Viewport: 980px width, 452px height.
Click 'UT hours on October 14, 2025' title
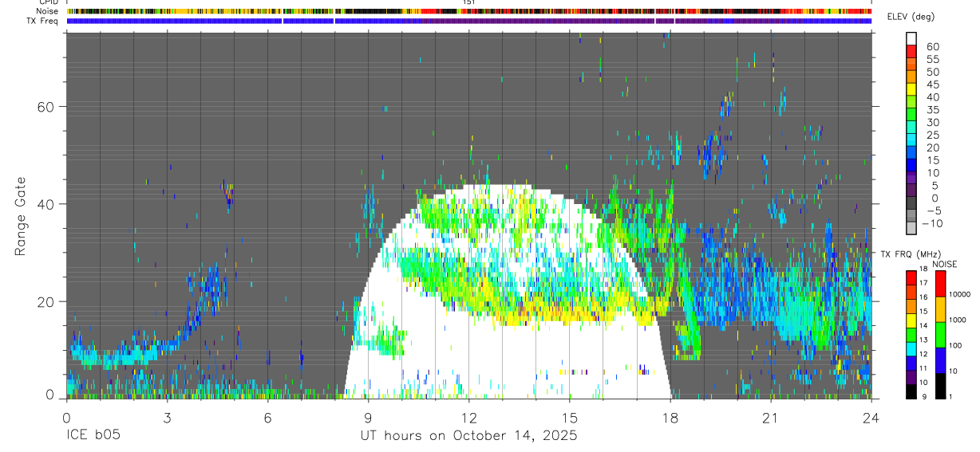click(469, 436)
